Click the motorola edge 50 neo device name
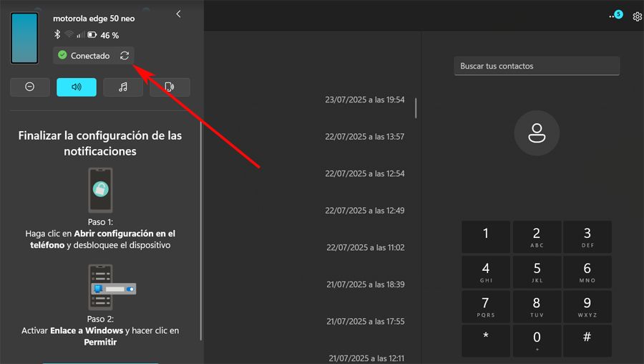This screenshot has height=364, width=644. pyautogui.click(x=94, y=19)
